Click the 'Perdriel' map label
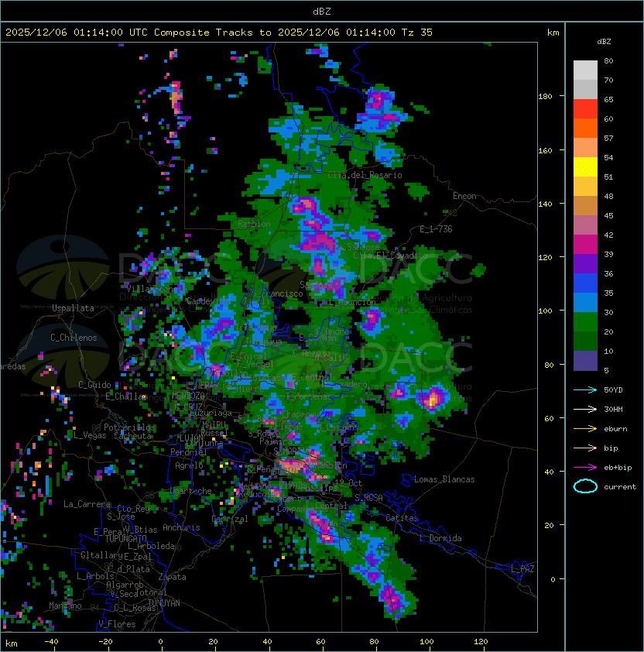This screenshot has height=652, width=644. pyautogui.click(x=189, y=451)
